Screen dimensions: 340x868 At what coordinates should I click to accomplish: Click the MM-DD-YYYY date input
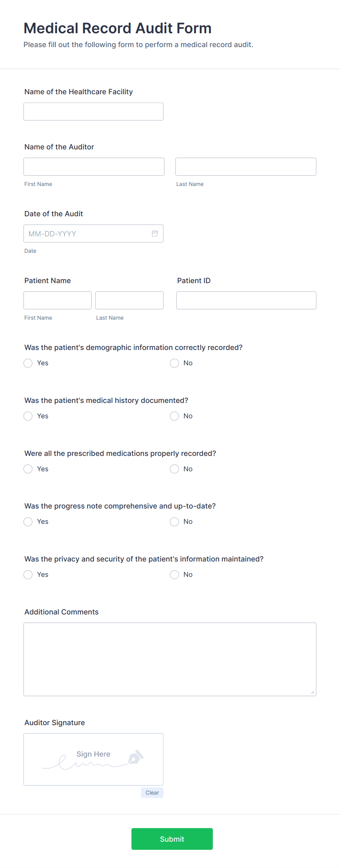pyautogui.click(x=84, y=233)
